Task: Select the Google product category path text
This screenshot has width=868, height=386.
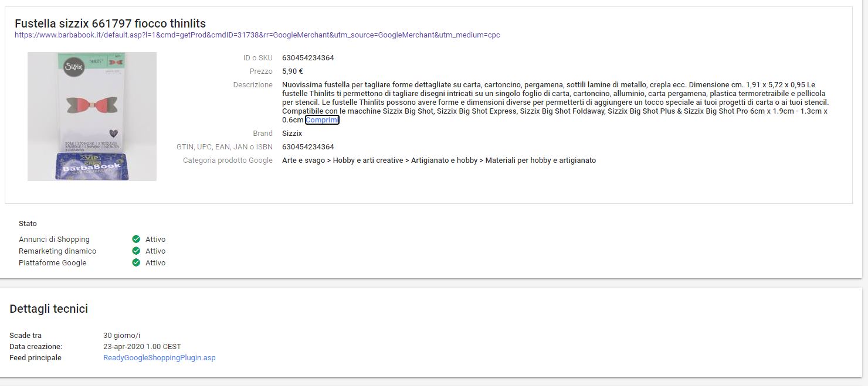Action: (439, 160)
